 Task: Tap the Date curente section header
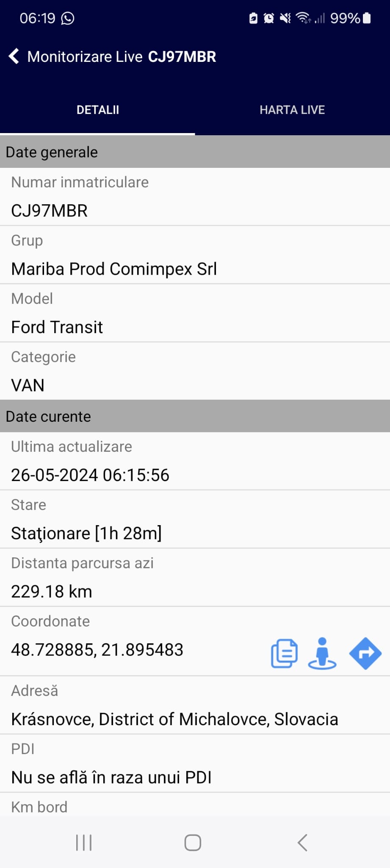(195, 417)
